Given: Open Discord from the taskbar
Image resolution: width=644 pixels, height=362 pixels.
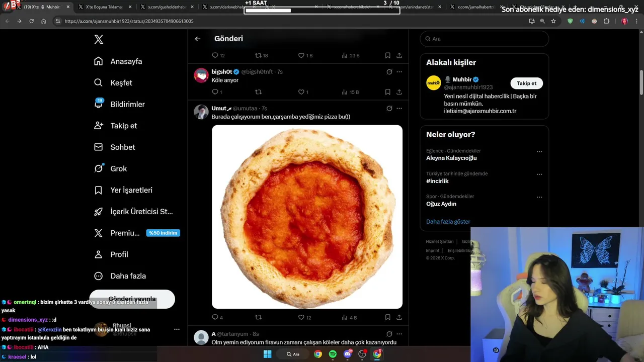Looking at the screenshot, I should (348, 354).
